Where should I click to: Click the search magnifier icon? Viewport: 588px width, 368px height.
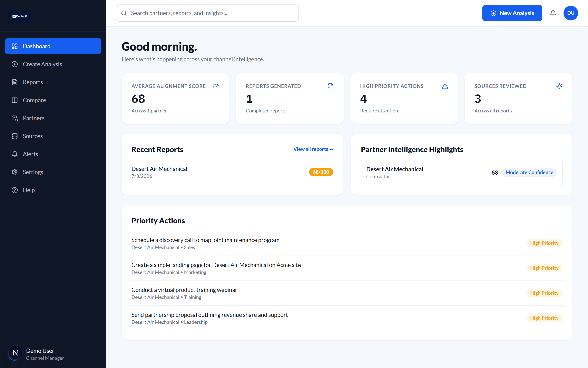point(124,13)
